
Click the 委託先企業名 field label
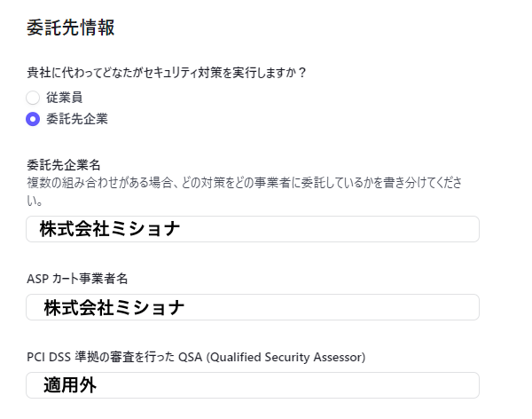[63, 165]
